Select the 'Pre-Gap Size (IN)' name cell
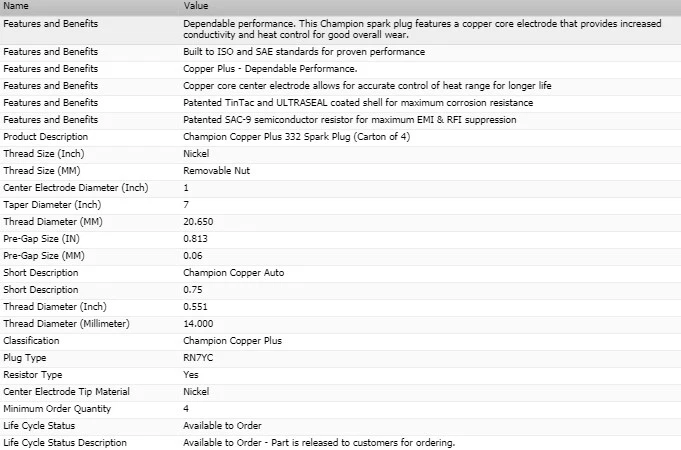 pyautogui.click(x=42, y=238)
